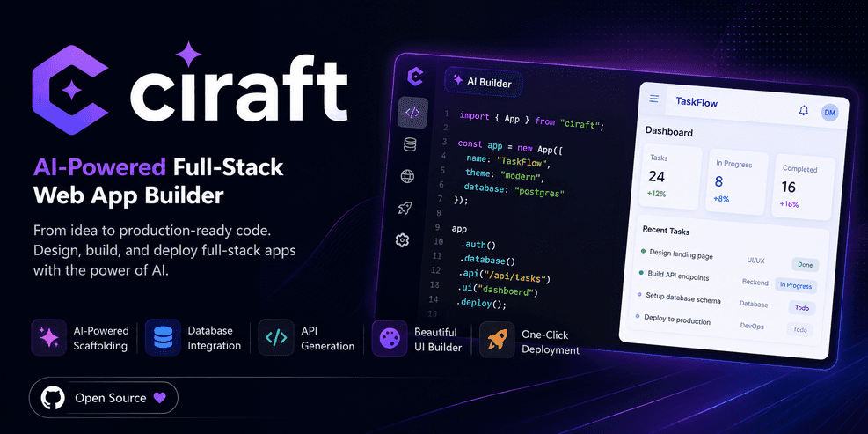Click the DevOps category label
This screenshot has width=868, height=434.
tap(752, 326)
